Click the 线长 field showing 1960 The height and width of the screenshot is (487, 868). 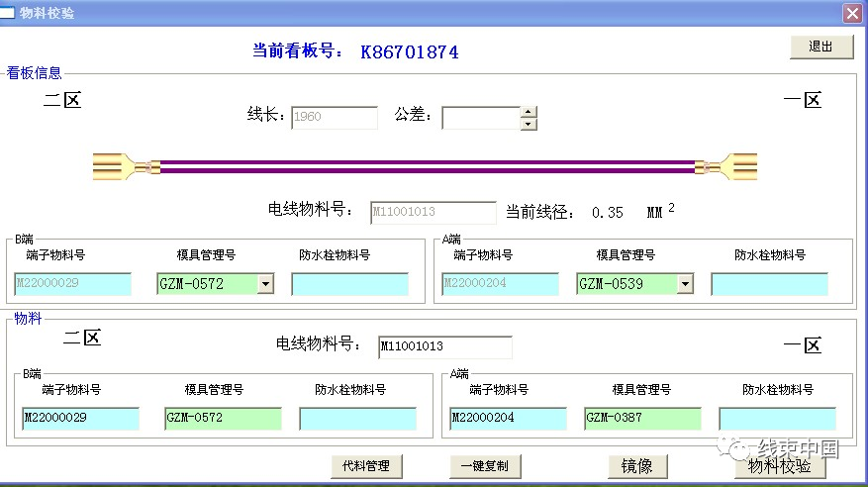(334, 118)
